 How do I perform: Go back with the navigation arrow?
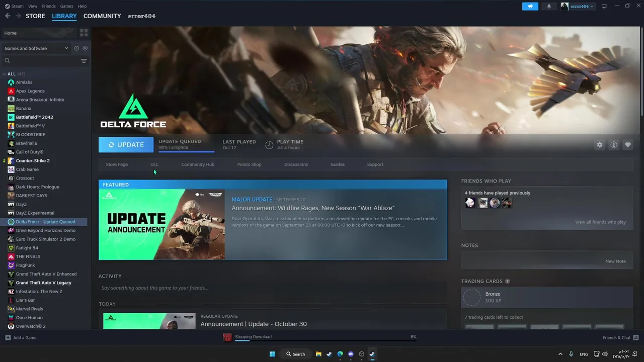(x=8, y=16)
